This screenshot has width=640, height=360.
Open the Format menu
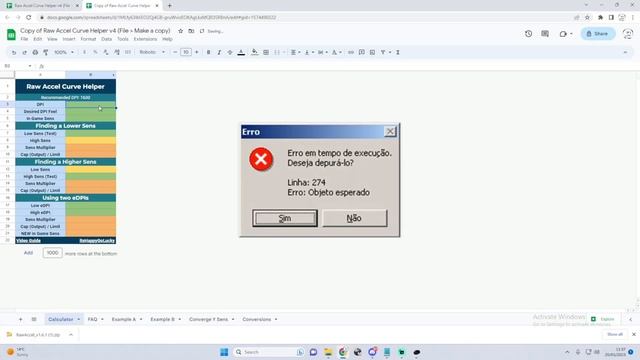click(88, 39)
